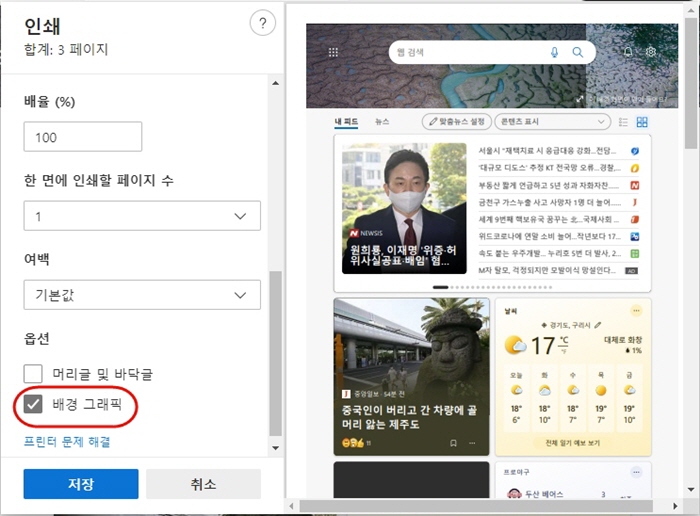Click the sports card more options icon

(637, 472)
